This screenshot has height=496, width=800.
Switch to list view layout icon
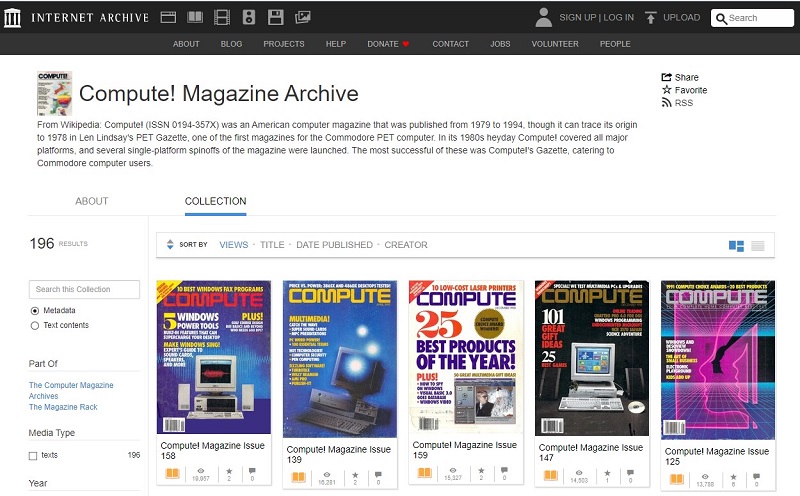click(x=758, y=245)
